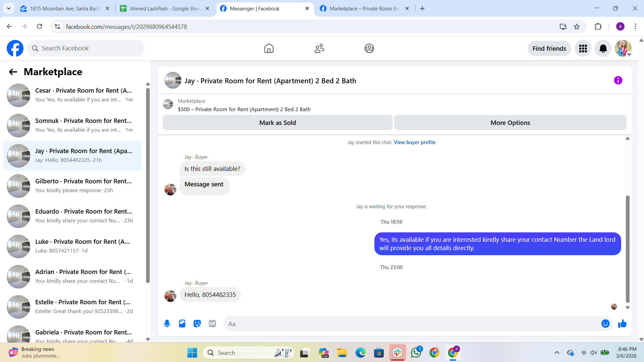Open WhatsApp from the taskbar
The image size is (644, 362).
416,353
